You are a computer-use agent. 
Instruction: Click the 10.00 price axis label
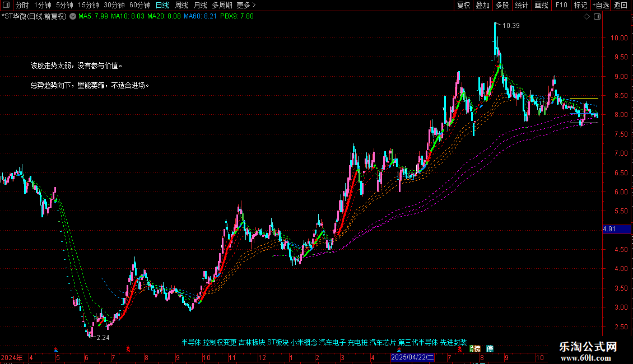(619, 38)
